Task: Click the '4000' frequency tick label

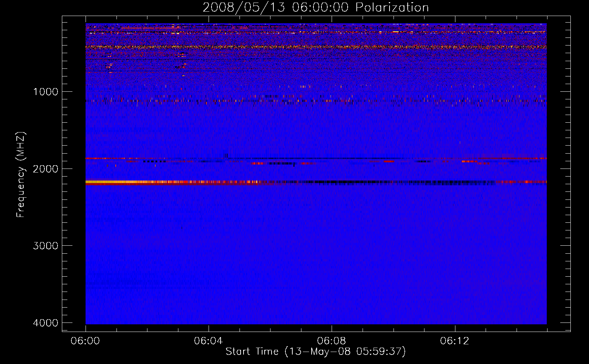Action: point(46,323)
